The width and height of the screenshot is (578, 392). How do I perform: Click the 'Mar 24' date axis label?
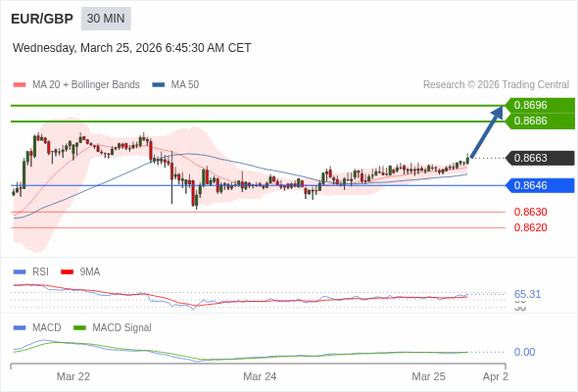[260, 376]
